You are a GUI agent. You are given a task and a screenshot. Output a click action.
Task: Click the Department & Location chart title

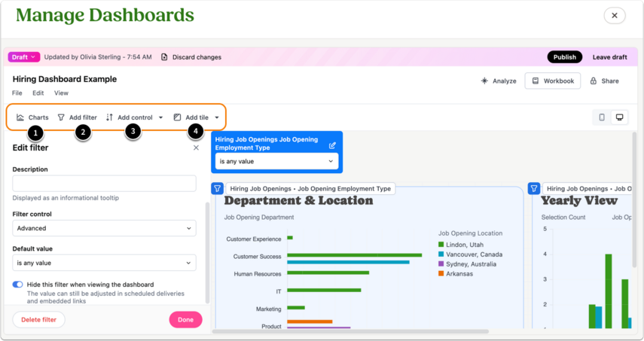(x=298, y=201)
